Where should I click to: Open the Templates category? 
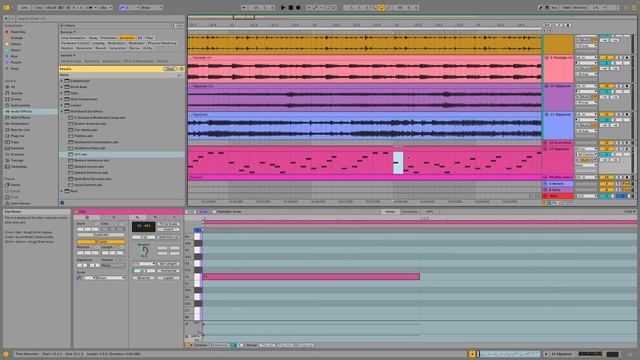(19, 166)
